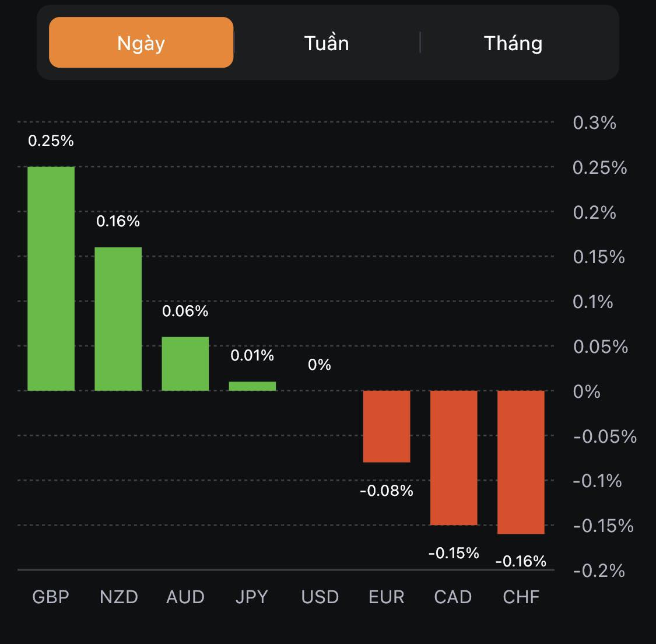Tap the JPY currency label
Image resolution: width=656 pixels, height=644 pixels.
(252, 597)
